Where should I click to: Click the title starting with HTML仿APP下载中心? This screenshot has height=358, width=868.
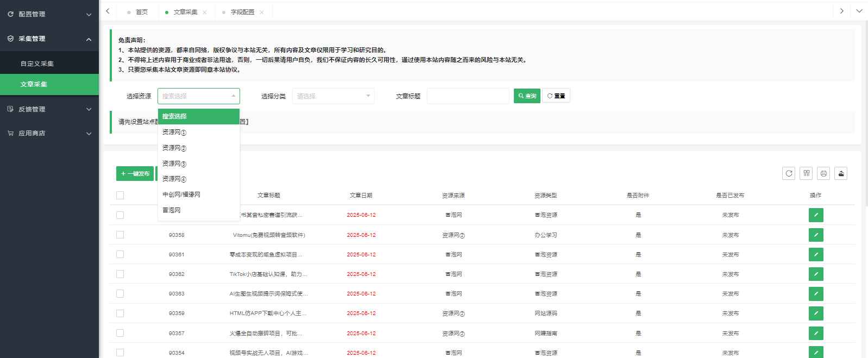268,313
